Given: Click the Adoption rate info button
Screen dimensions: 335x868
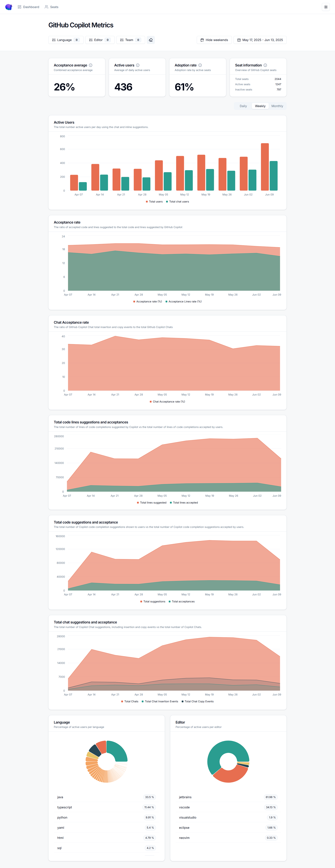Looking at the screenshot, I should pos(200,65).
